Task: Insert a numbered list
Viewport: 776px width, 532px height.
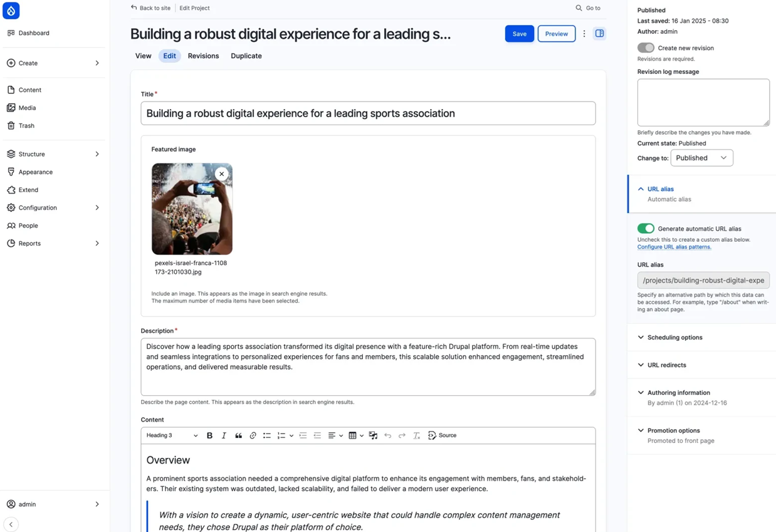Action: [x=281, y=436]
